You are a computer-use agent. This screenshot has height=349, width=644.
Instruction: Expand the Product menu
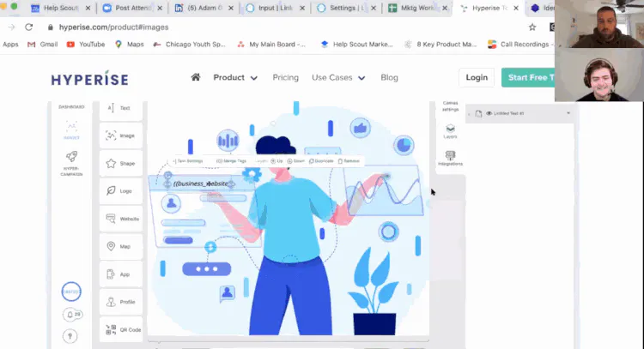[235, 77]
